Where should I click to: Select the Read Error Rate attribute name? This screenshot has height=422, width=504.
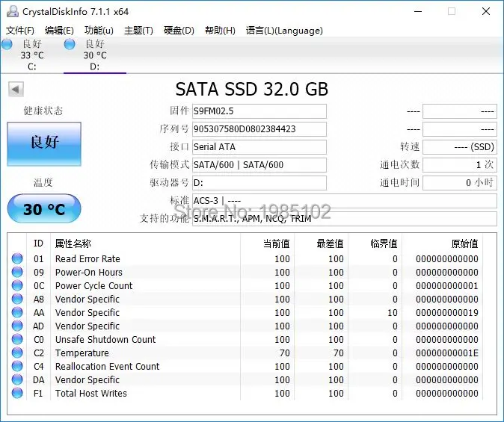pos(87,258)
